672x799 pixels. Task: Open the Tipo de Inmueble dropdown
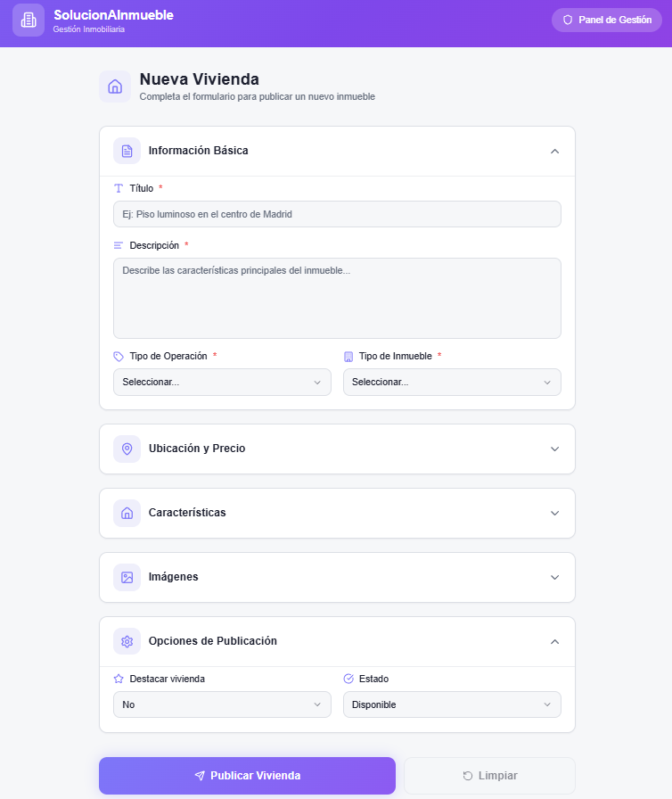click(x=452, y=382)
